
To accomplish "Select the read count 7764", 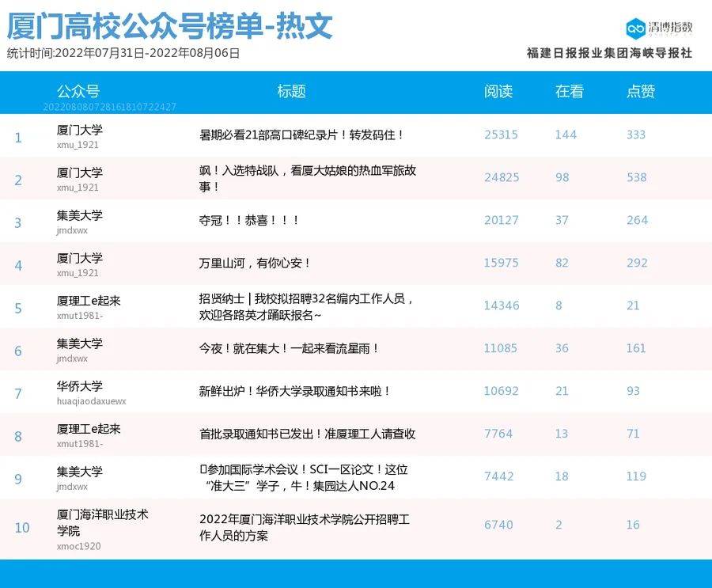I will point(498,434).
